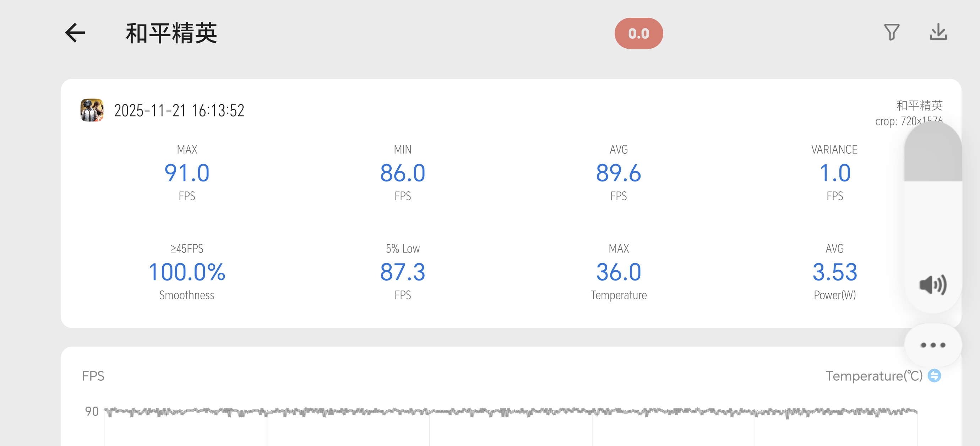Click the download export icon
The image size is (980, 446).
[x=938, y=32]
